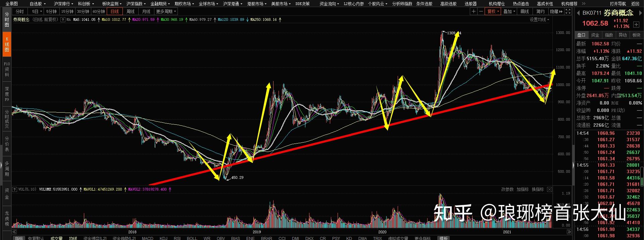Viewport: 644px width, 240px height.
Task: Open 深度F9 sidebar panel
Action: (7, 94)
